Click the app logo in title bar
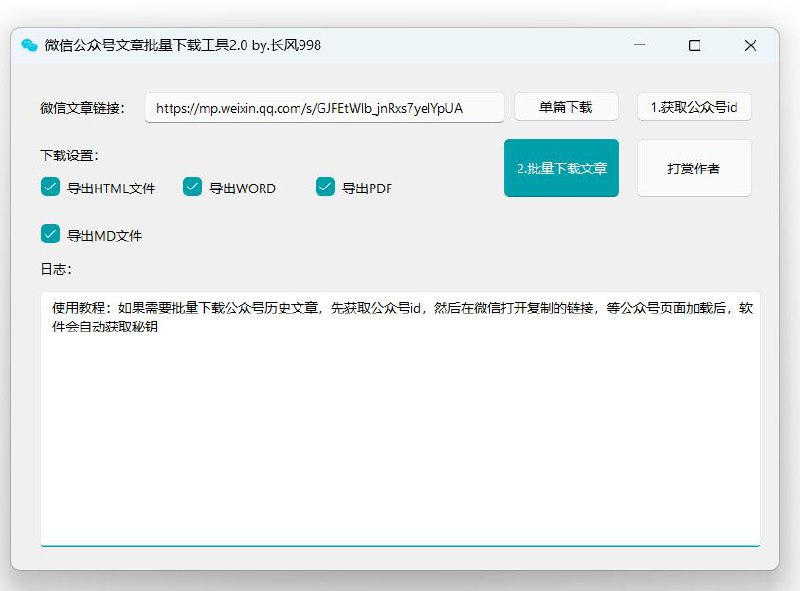The image size is (800, 591). point(27,45)
